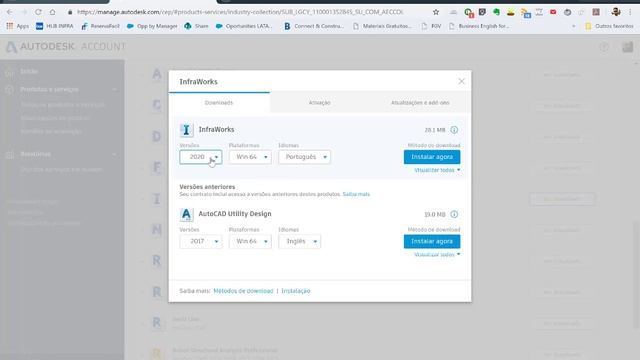Open AutoCAD Utility Design language dropdown Inglês
This screenshot has height=360, width=640.
[300, 241]
